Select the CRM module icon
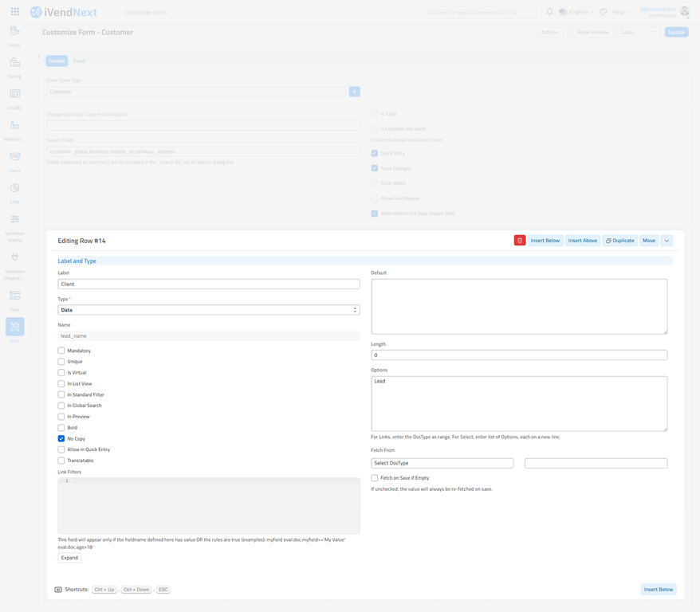This screenshot has width=700, height=612. [x=14, y=189]
